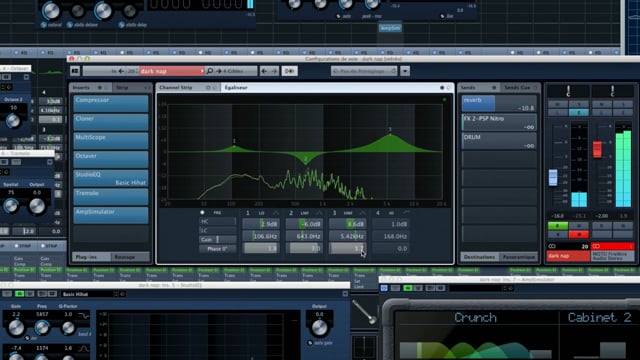Go to previous channel with left arrow
Image resolution: width=640 pixels, height=360 pixels.
(x=264, y=71)
